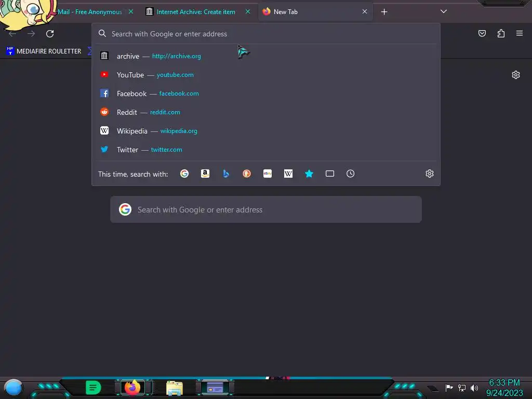Go back one page
The width and height of the screenshot is (532, 399).
click(x=12, y=34)
